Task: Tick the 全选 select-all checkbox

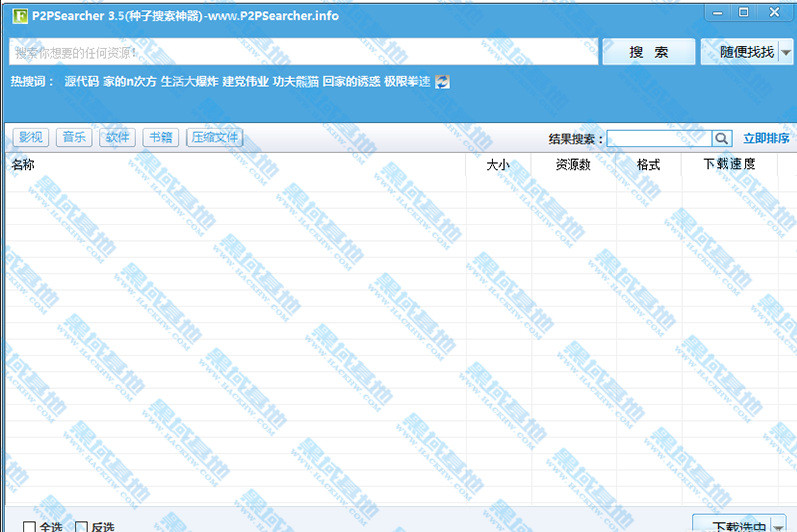Action: point(29,527)
